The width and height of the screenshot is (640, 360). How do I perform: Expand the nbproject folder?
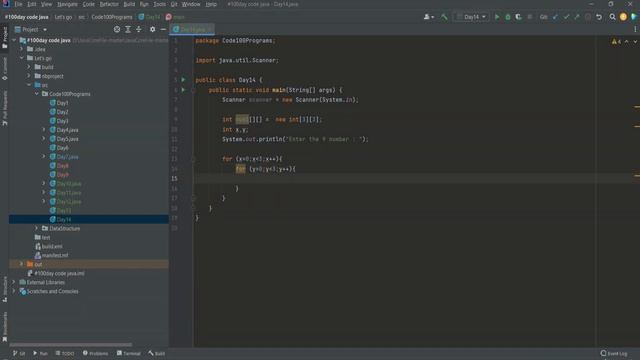(29, 76)
